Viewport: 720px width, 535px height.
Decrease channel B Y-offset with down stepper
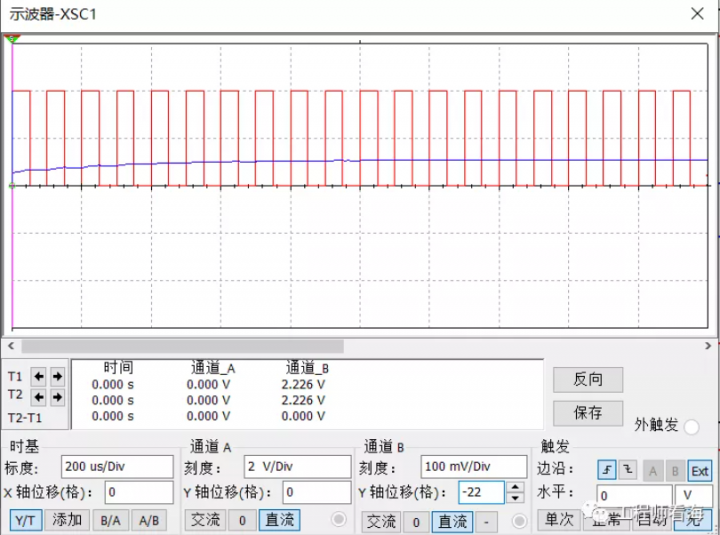click(516, 497)
